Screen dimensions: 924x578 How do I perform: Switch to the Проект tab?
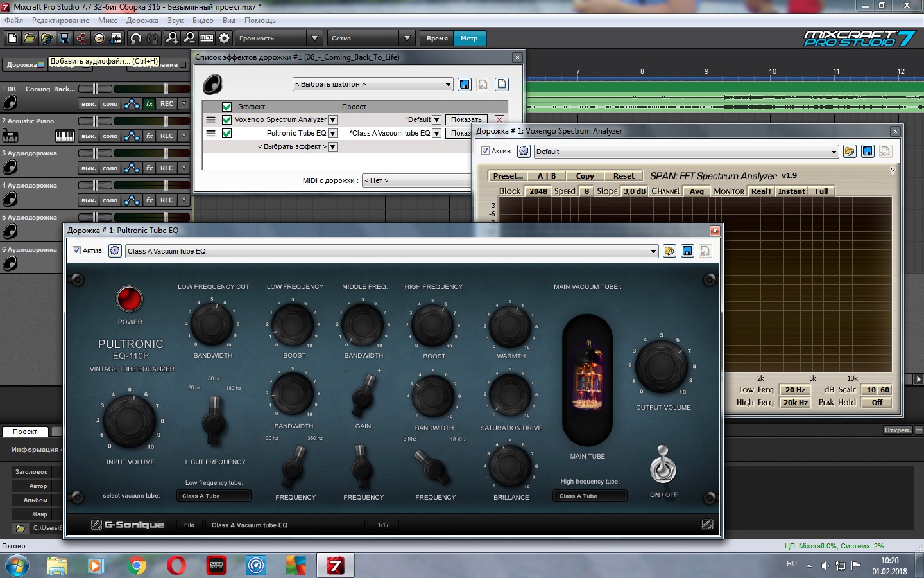(x=25, y=432)
